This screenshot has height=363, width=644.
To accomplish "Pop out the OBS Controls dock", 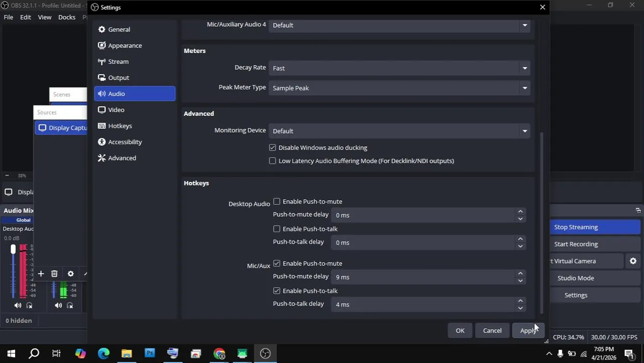I will click(x=638, y=210).
